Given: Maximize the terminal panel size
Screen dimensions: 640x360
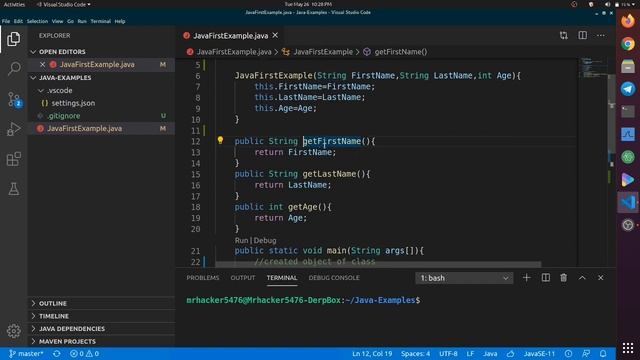Looking at the screenshot, I should pos(582,278).
